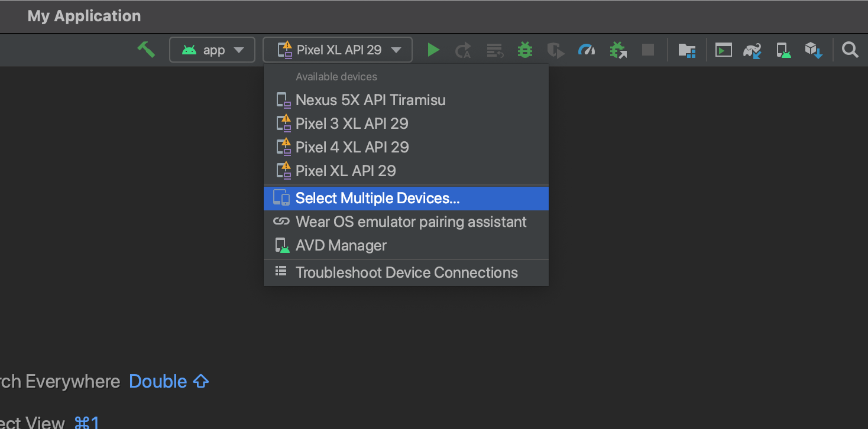Open SDK Manager toolbar icon
The image size is (868, 429).
(814, 50)
